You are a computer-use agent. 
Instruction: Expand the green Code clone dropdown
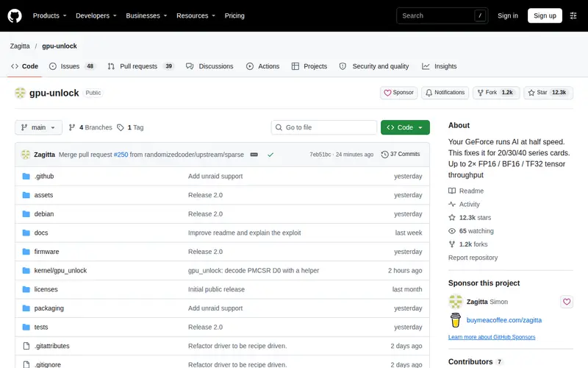click(405, 127)
